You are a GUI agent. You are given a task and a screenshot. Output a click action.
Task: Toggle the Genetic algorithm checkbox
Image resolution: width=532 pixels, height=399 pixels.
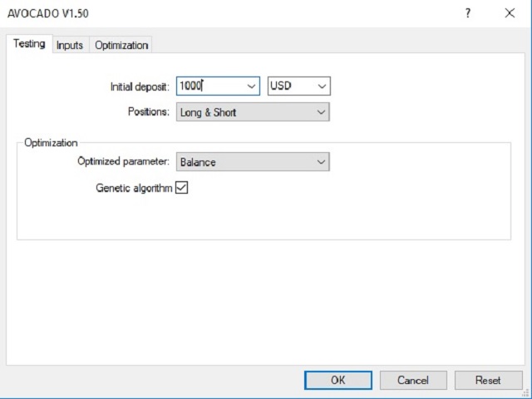tap(181, 187)
